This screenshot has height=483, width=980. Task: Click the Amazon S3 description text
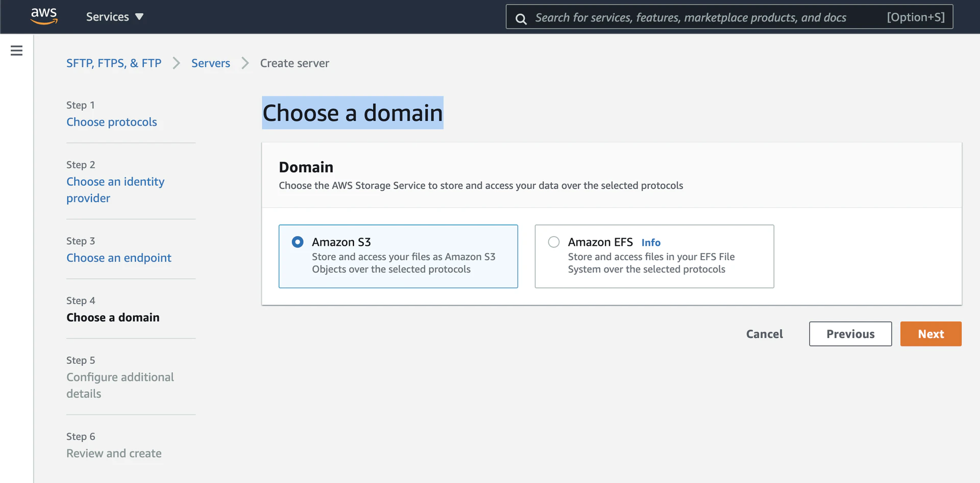click(x=404, y=263)
